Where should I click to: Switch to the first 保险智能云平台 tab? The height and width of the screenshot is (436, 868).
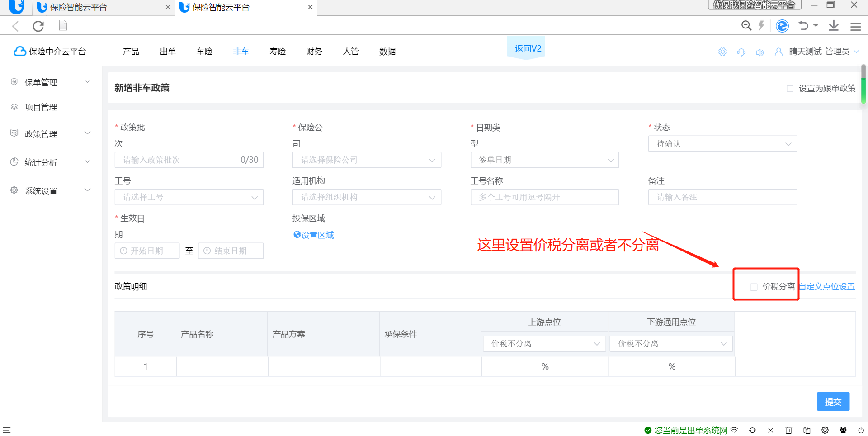pyautogui.click(x=104, y=7)
